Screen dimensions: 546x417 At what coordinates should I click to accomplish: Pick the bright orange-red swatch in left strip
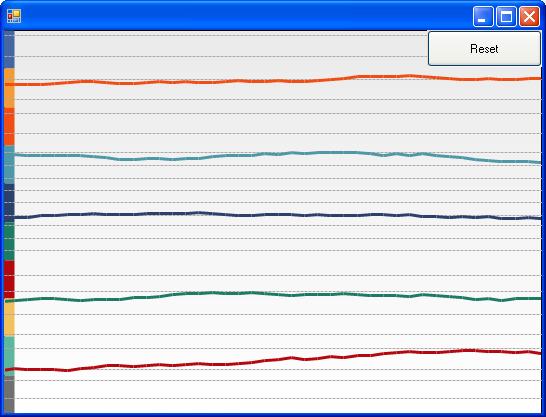coord(9,127)
